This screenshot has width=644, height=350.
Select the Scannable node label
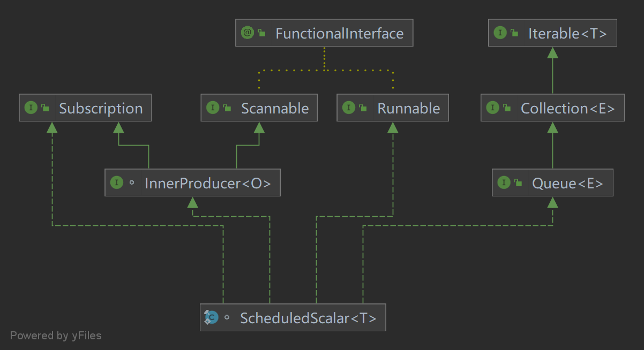pyautogui.click(x=275, y=108)
